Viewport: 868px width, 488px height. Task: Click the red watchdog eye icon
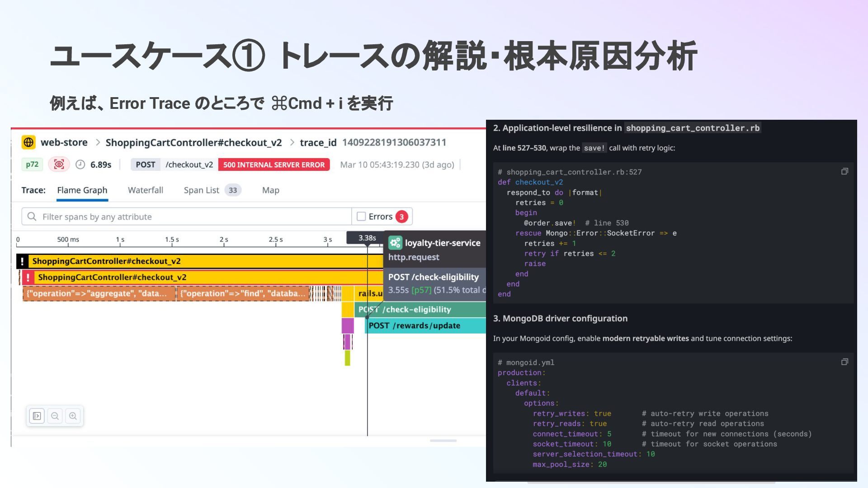(59, 164)
